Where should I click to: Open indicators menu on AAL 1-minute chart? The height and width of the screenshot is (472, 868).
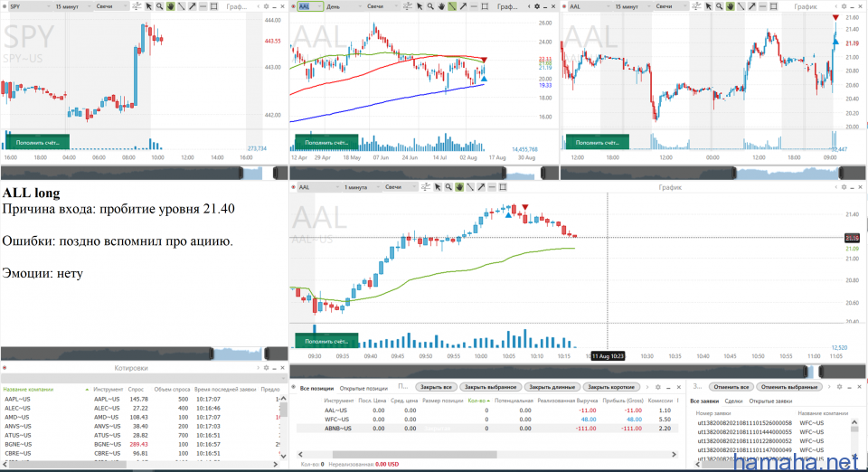click(426, 187)
